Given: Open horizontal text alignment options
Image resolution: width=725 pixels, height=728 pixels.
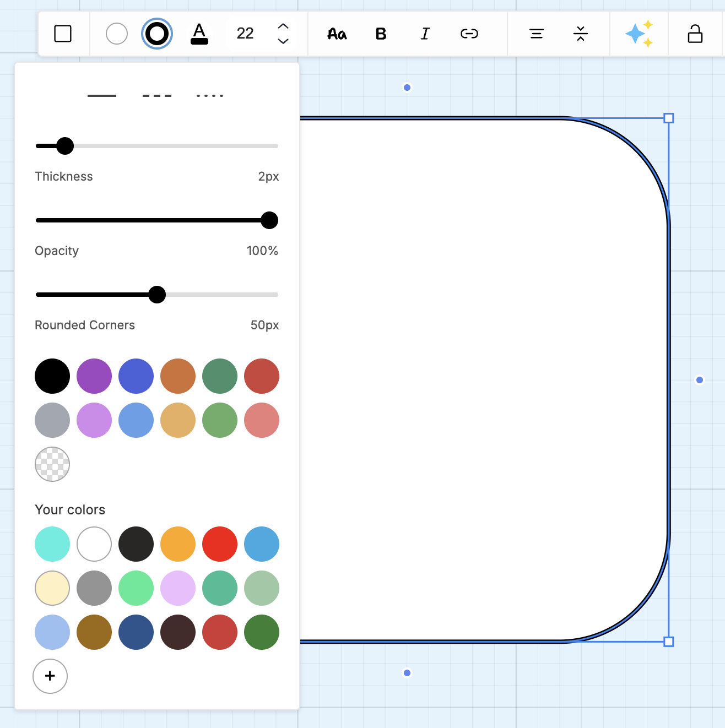Looking at the screenshot, I should [x=537, y=34].
